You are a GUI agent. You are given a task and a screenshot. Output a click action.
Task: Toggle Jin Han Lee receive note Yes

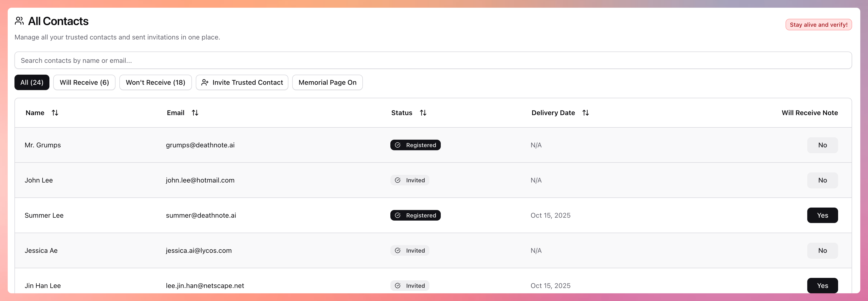[x=822, y=285]
